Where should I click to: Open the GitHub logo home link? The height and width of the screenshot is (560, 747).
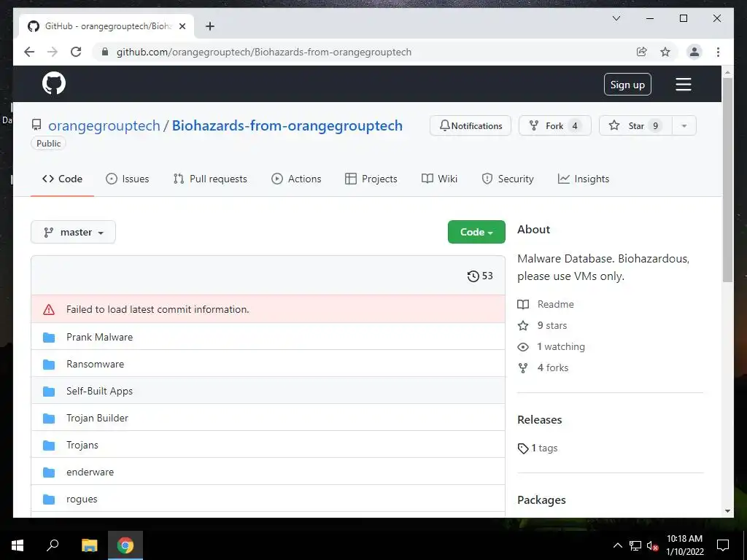54,83
